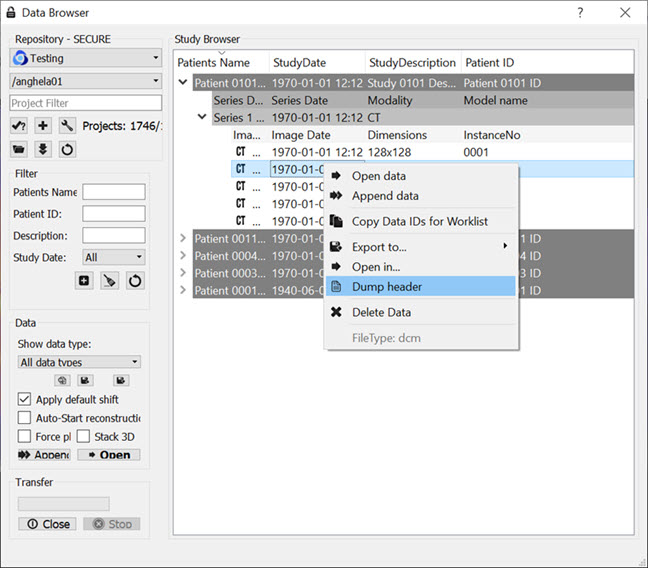Toggle the Apply default shift checkbox
The height and width of the screenshot is (568, 648).
(x=26, y=399)
